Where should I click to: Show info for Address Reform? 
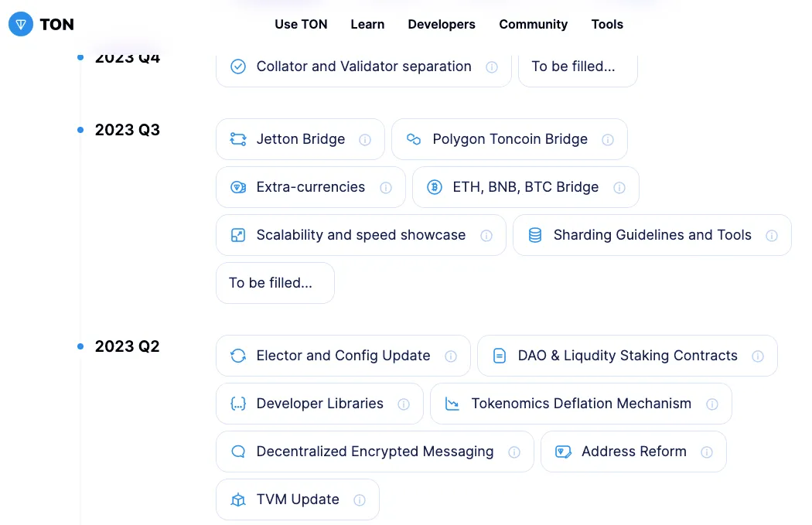pyautogui.click(x=706, y=452)
